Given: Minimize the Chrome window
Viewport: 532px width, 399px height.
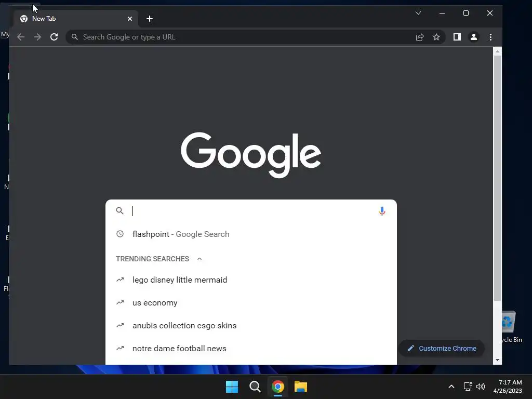Looking at the screenshot, I should point(442,13).
